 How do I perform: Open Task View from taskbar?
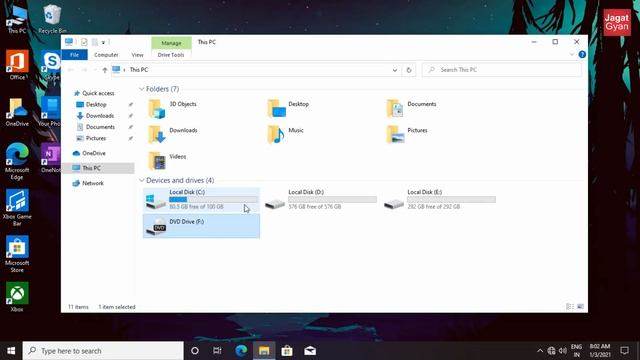[x=217, y=351]
